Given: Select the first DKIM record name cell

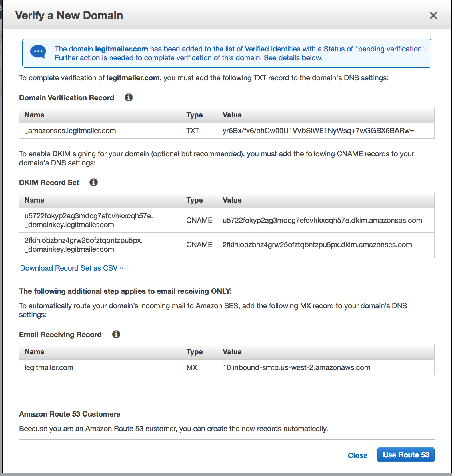Looking at the screenshot, I should point(89,220).
